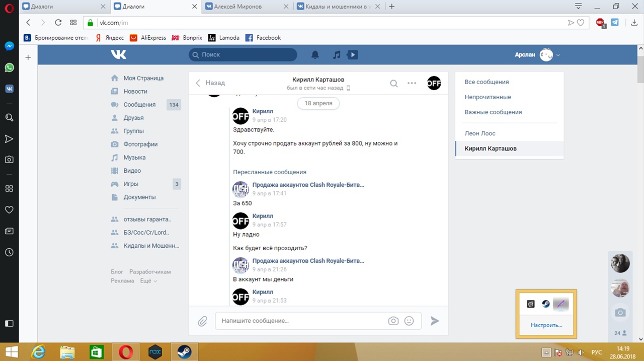Launch Steam from the Windows taskbar

(x=184, y=352)
